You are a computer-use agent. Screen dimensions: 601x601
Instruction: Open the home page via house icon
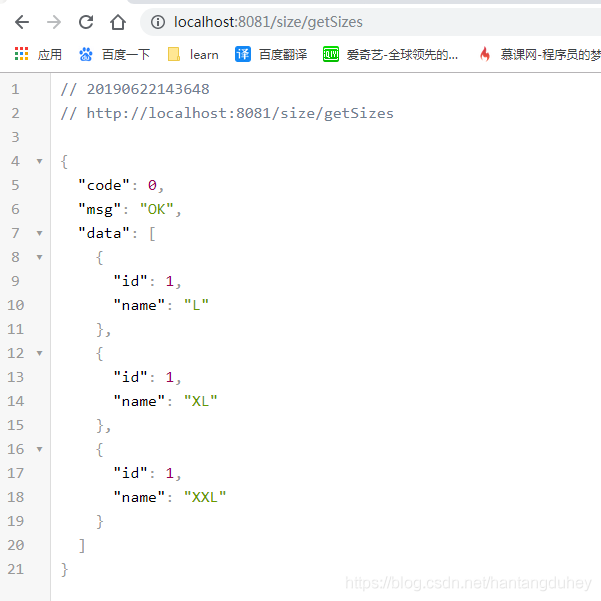click(x=118, y=22)
